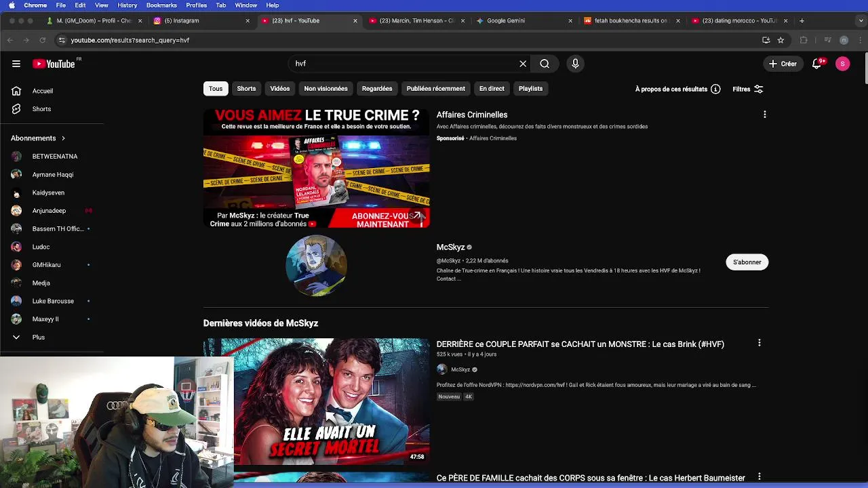
Task: Open Filtres options
Action: (748, 89)
